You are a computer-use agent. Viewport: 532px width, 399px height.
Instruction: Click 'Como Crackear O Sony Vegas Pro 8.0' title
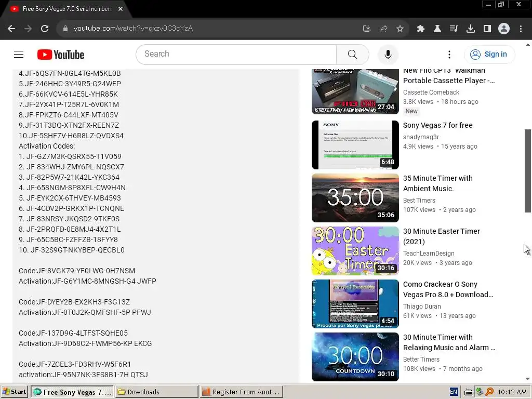pyautogui.click(x=448, y=289)
